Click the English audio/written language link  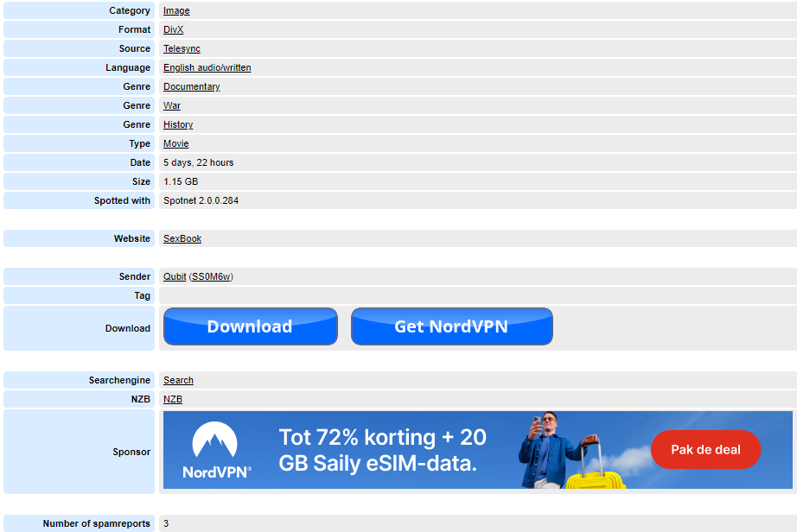click(x=205, y=67)
